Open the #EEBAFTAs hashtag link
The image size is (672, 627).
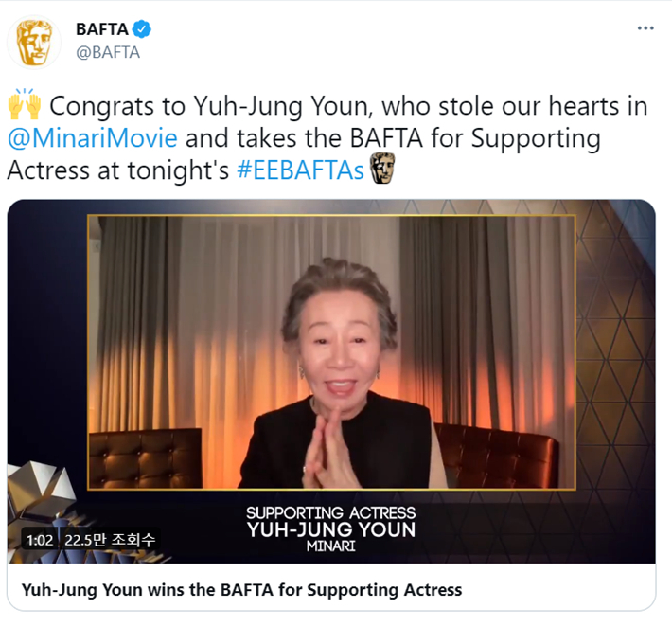click(x=306, y=170)
